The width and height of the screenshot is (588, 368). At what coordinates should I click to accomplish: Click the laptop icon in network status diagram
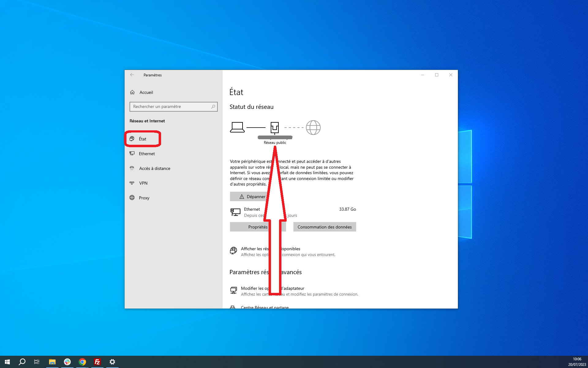[x=237, y=128]
